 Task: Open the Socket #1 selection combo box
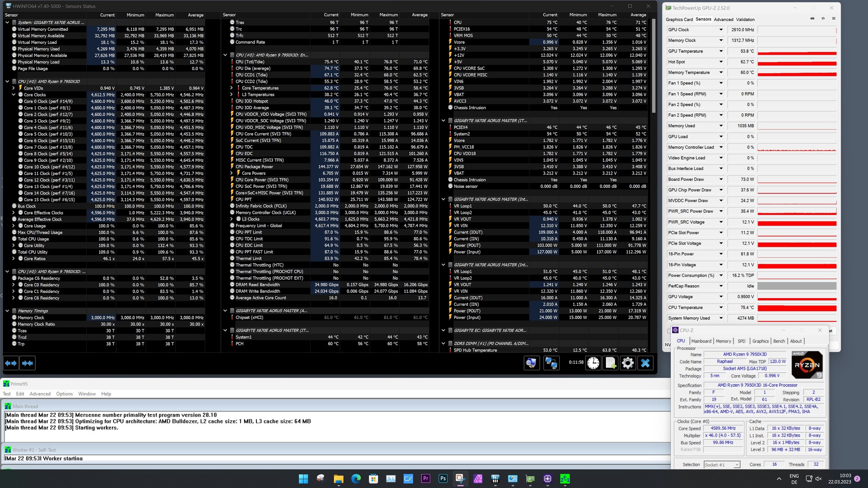(x=722, y=465)
